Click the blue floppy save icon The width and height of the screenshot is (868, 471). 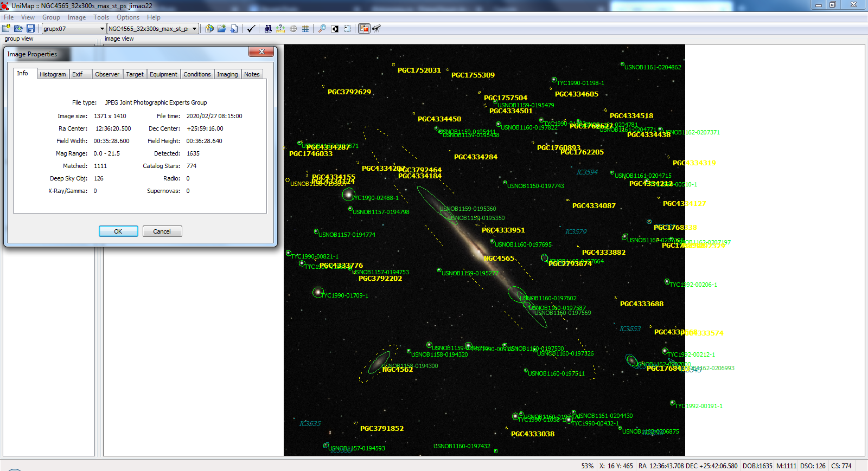click(x=30, y=29)
